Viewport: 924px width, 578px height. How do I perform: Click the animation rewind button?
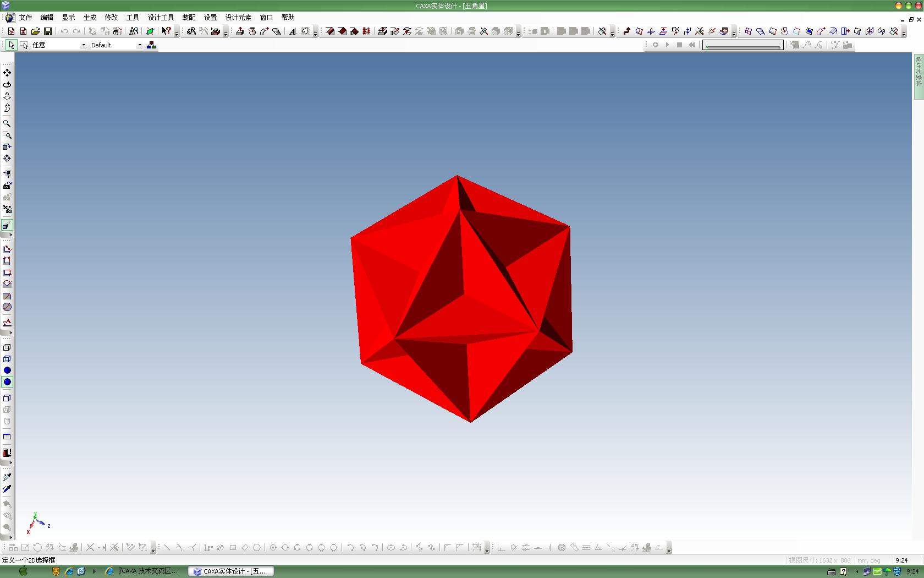click(x=691, y=45)
